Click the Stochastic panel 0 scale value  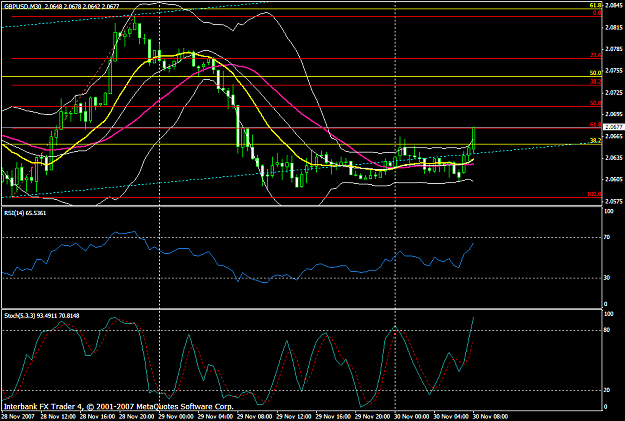tap(606, 407)
